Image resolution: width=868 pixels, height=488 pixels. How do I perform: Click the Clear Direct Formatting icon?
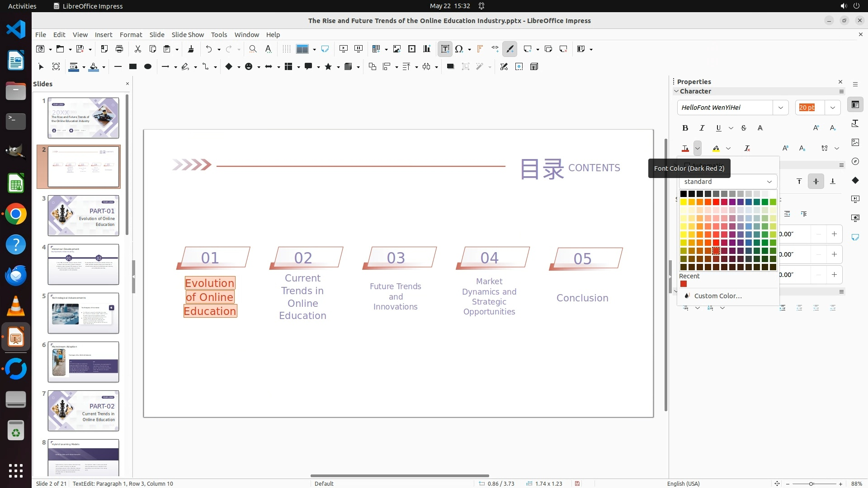[747, 148]
